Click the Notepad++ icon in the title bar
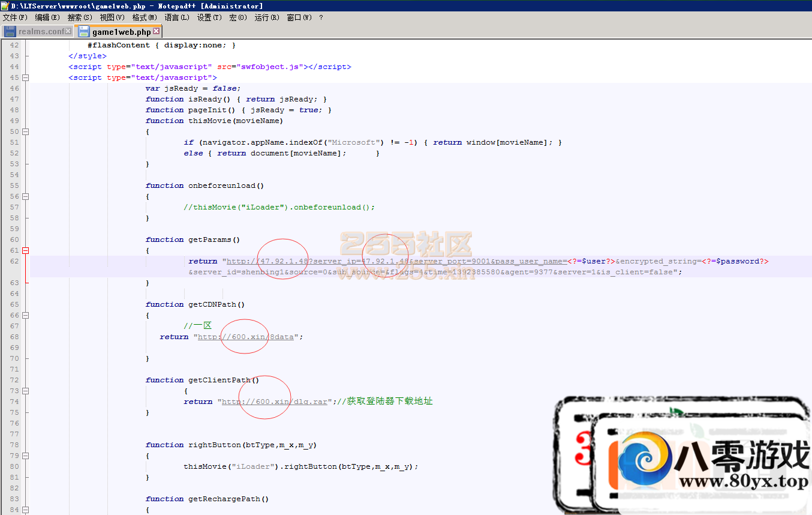 pos(5,5)
